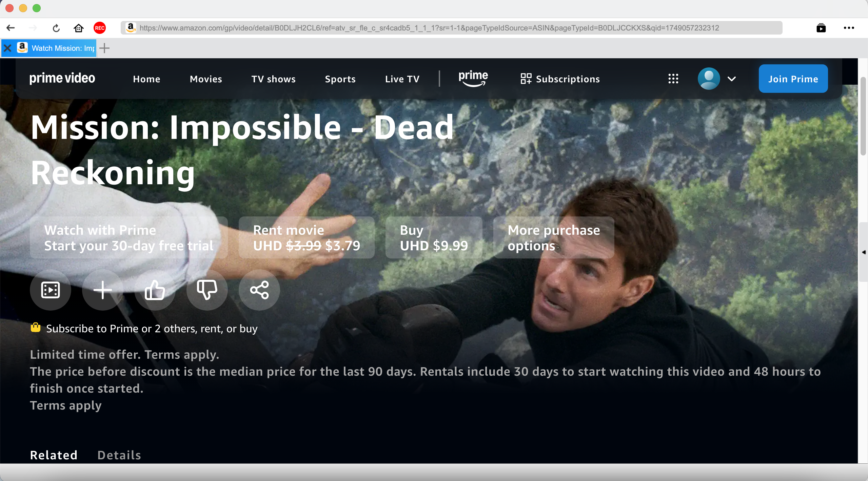Open the Home menu item
This screenshot has height=481, width=868.
(146, 79)
